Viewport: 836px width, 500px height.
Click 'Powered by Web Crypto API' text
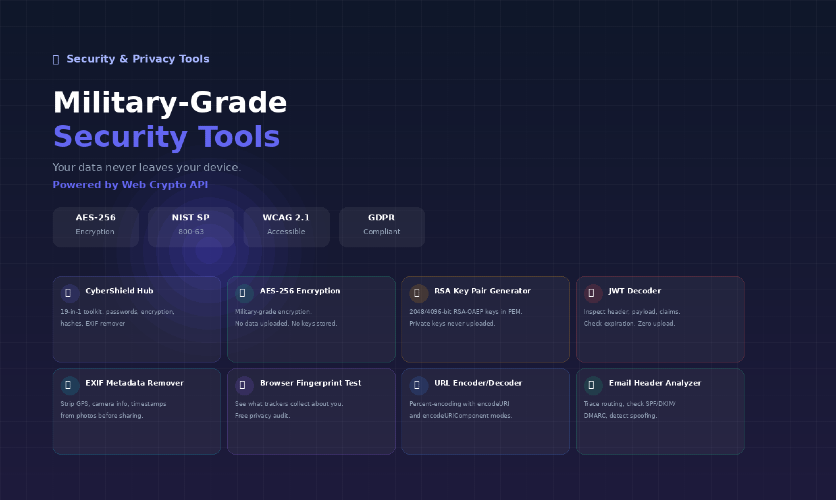tap(130, 184)
